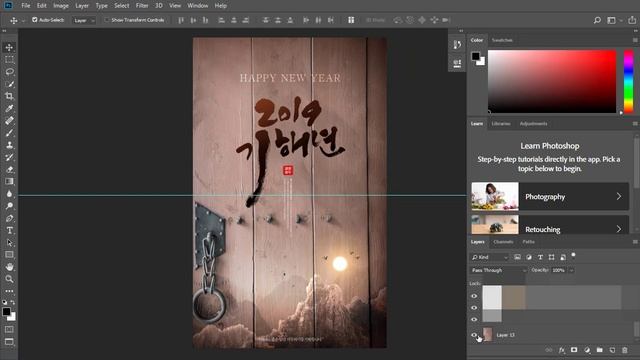Image resolution: width=640 pixels, height=360 pixels.
Task: Add a layer style with the fx icon
Action: (562, 350)
